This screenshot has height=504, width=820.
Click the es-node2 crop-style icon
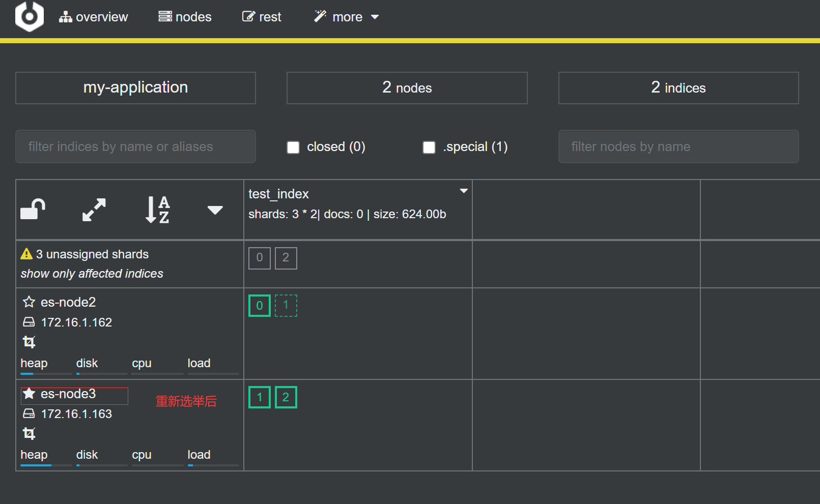[x=29, y=342]
